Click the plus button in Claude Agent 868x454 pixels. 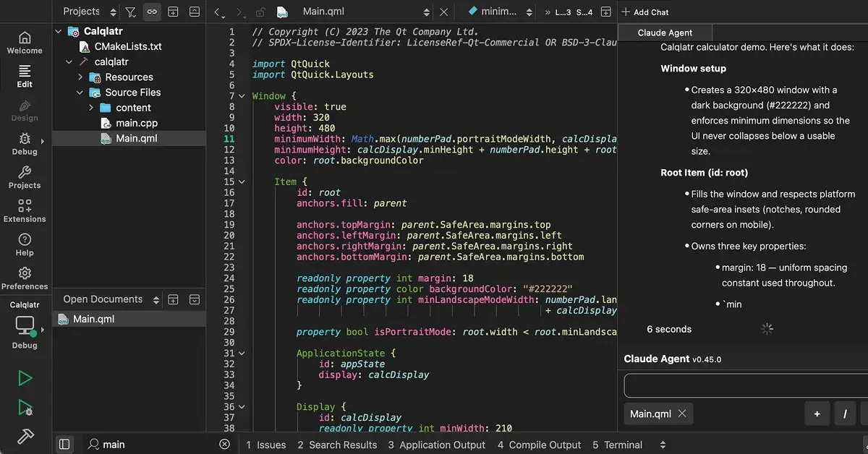[817, 414]
